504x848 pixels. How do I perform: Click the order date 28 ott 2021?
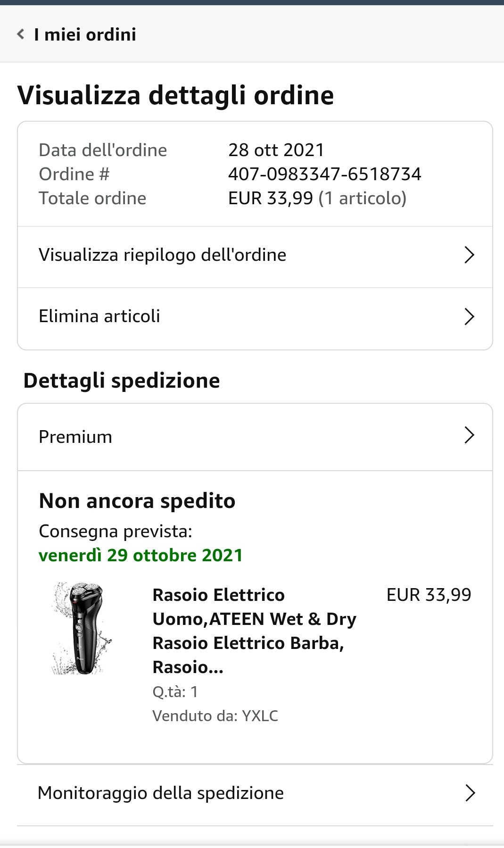(x=276, y=150)
